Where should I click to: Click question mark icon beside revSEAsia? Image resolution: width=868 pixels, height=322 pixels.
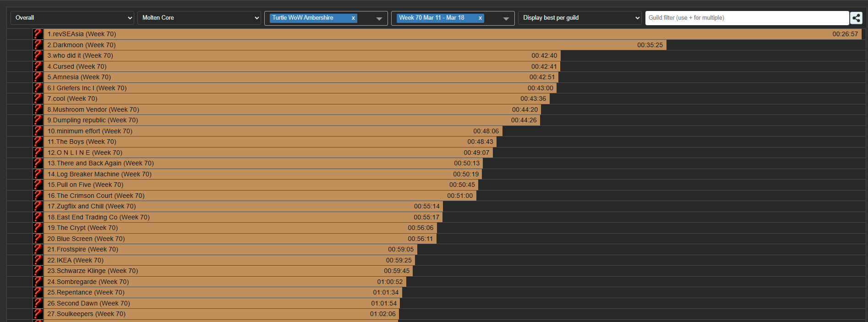coord(38,34)
